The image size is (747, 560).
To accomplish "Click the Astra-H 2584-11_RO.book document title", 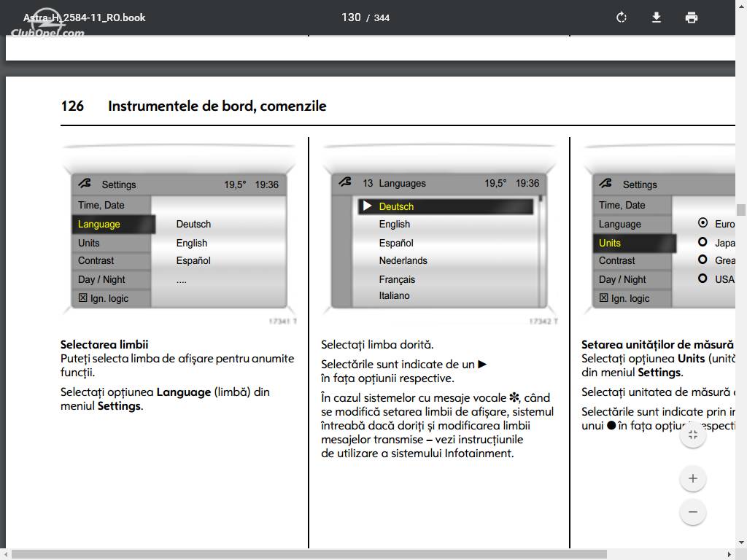I will click(x=85, y=17).
